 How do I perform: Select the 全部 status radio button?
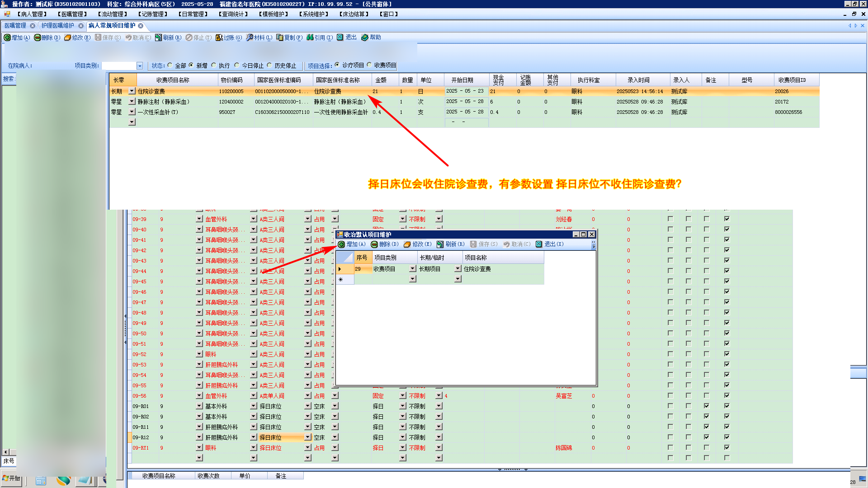[170, 65]
